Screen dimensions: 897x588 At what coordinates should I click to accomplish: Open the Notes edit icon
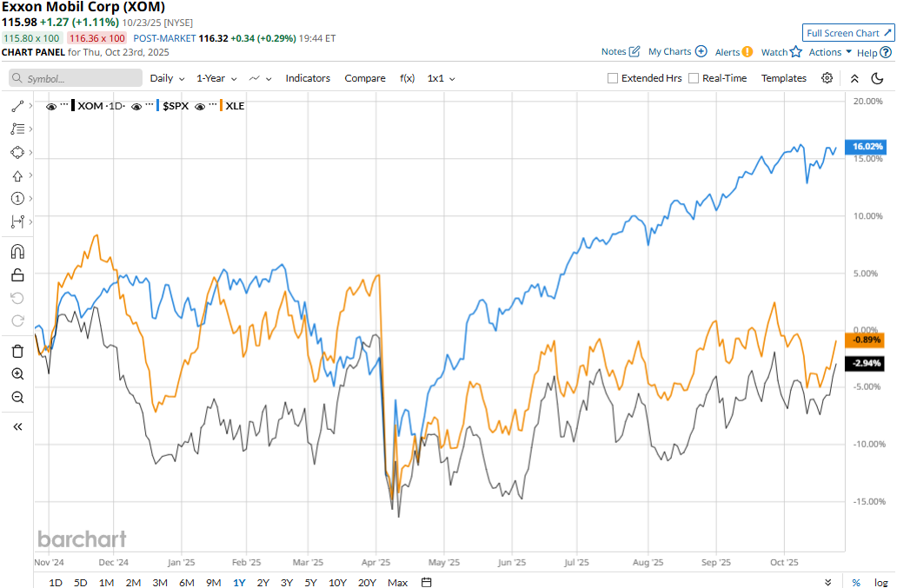coord(635,51)
